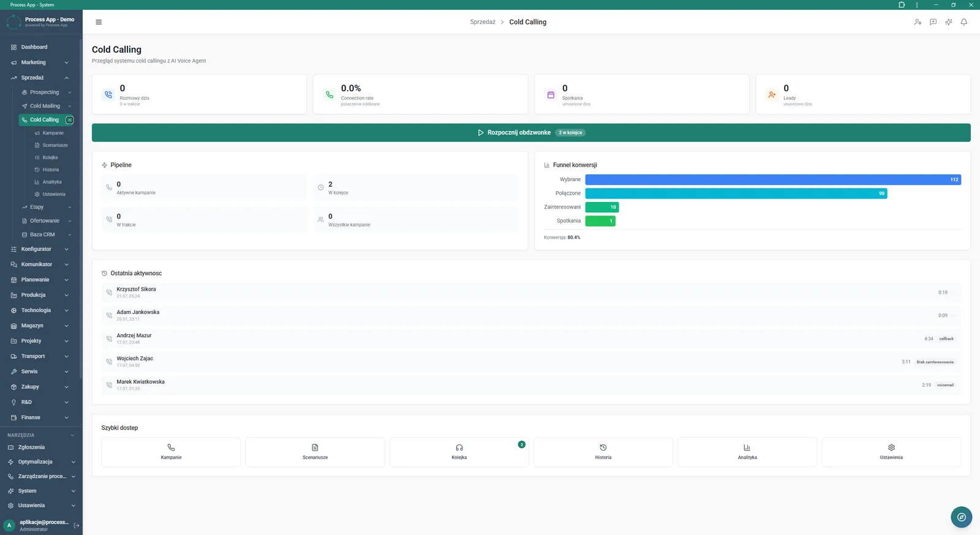Open Ustawienia quick access card
Image resolution: width=980 pixels, height=535 pixels.
pos(891,452)
